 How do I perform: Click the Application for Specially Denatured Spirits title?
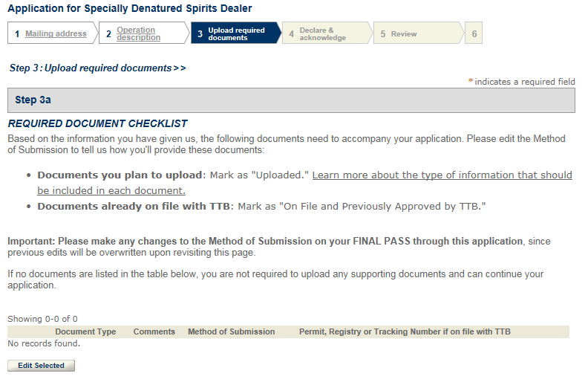(x=129, y=9)
